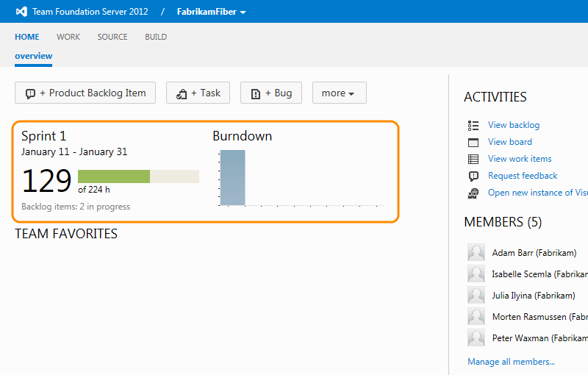The height and width of the screenshot is (375, 588).
Task: Click Adam Barr's avatar image
Action: click(x=476, y=252)
